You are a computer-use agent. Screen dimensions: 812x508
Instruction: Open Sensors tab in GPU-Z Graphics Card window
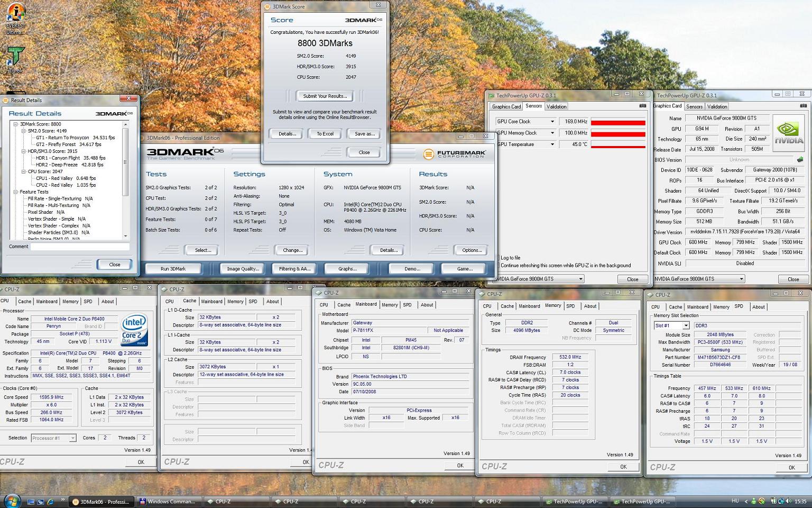coord(694,106)
